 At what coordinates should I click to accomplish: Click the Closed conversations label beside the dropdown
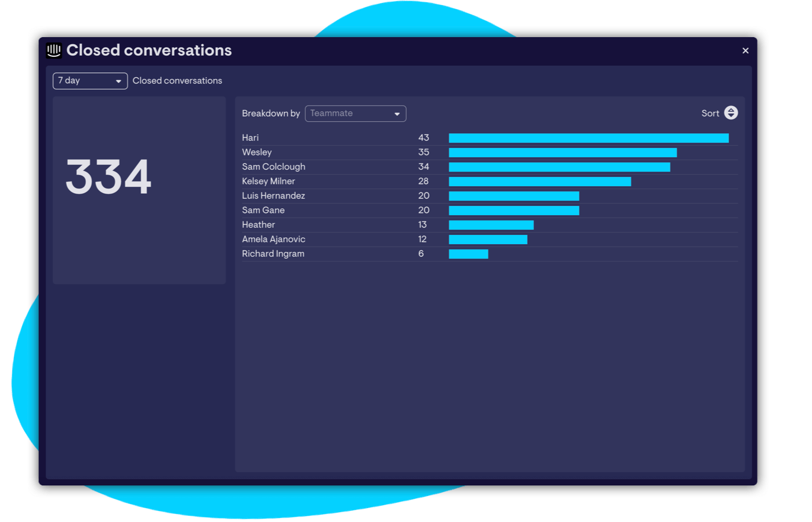(177, 81)
